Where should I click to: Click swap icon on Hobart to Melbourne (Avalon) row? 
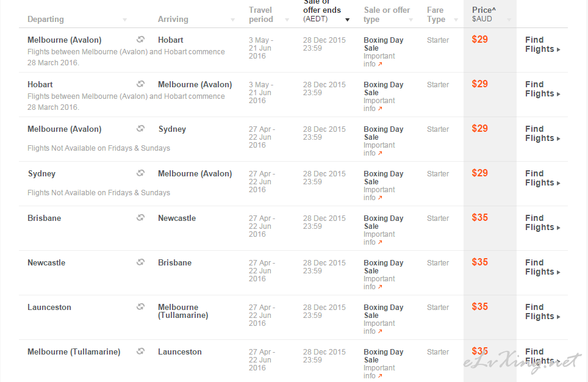[141, 84]
